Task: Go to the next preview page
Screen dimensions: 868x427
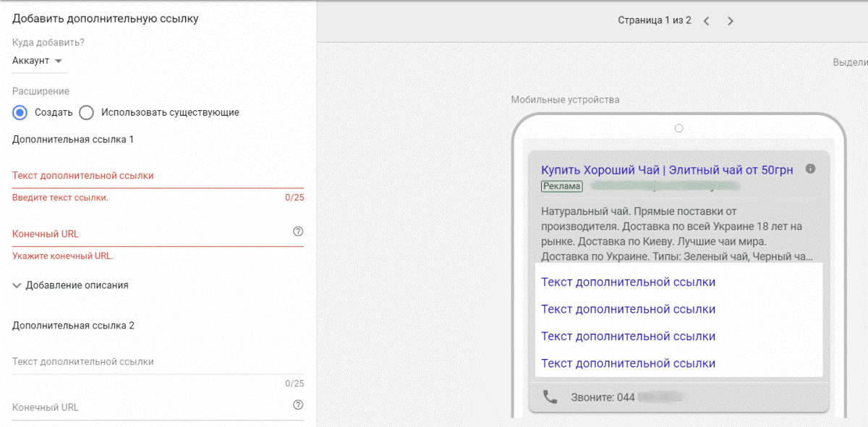Action: point(730,21)
